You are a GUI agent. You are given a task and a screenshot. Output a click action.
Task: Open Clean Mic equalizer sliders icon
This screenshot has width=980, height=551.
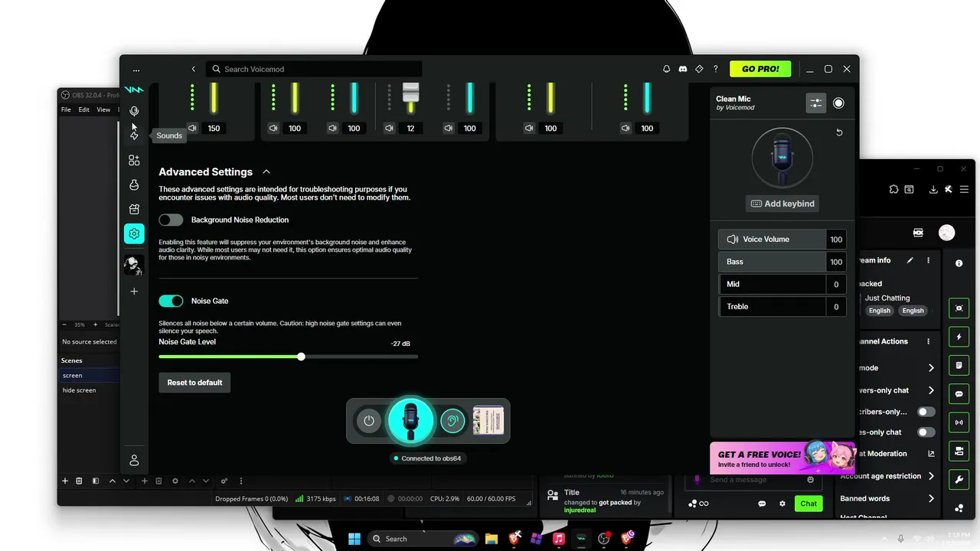816,103
